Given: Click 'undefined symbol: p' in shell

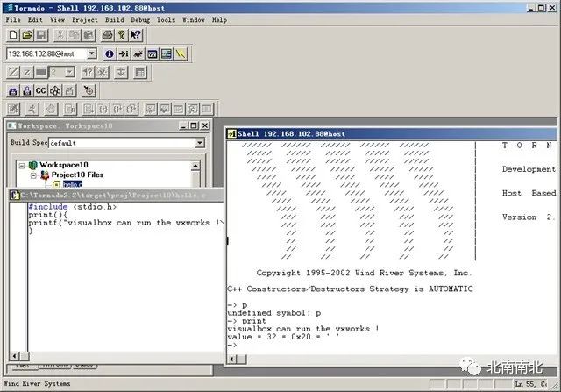Looking at the screenshot, I should (x=274, y=313).
